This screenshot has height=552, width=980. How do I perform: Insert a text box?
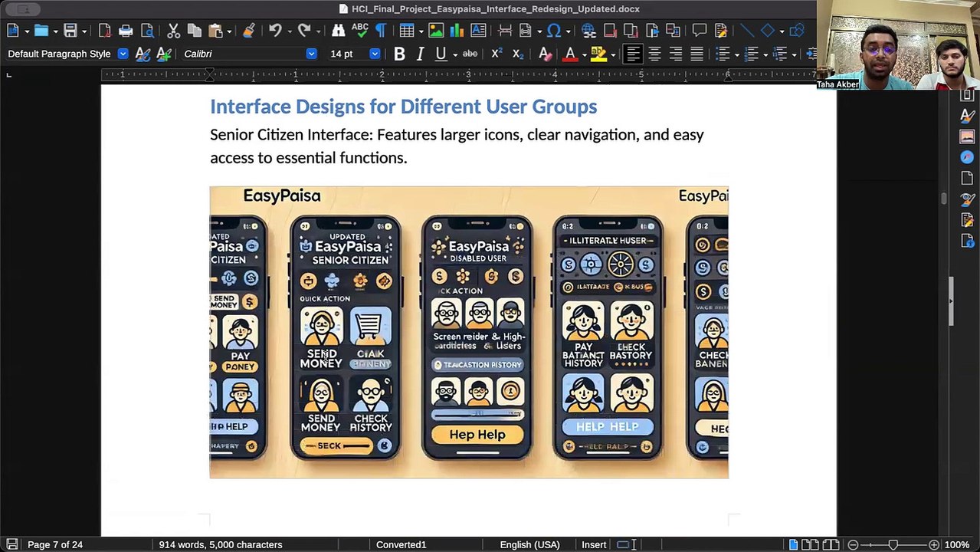(479, 31)
